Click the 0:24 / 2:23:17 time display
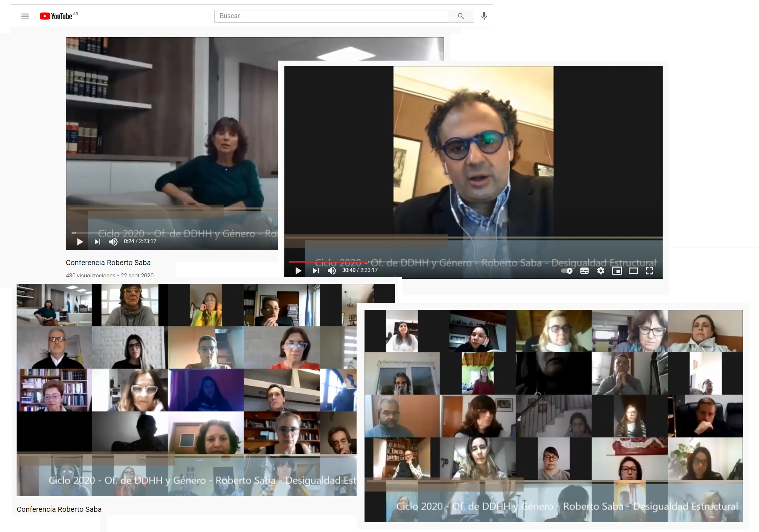 (140, 241)
